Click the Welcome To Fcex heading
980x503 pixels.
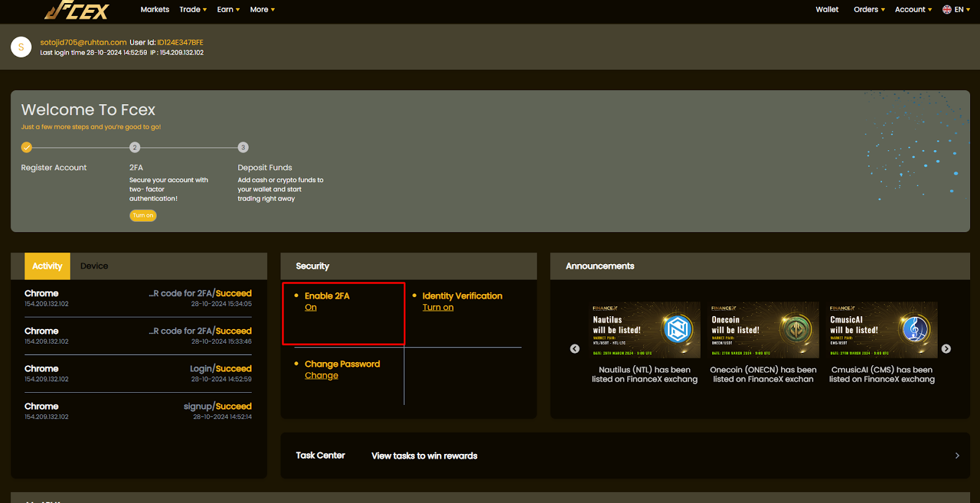tap(88, 110)
